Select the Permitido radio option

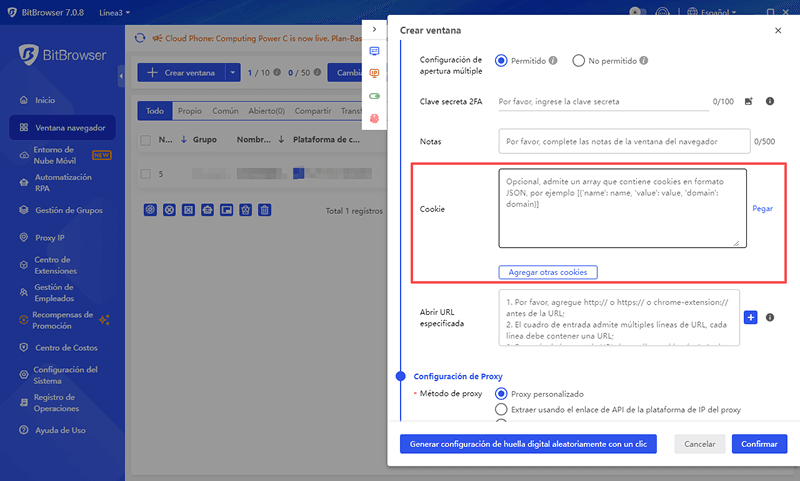click(x=501, y=61)
